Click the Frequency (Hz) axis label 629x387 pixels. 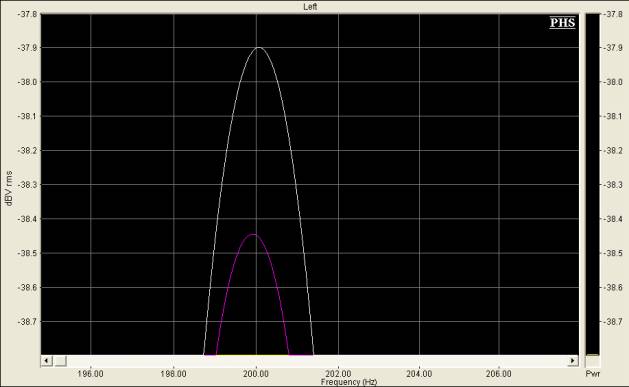(x=349, y=382)
